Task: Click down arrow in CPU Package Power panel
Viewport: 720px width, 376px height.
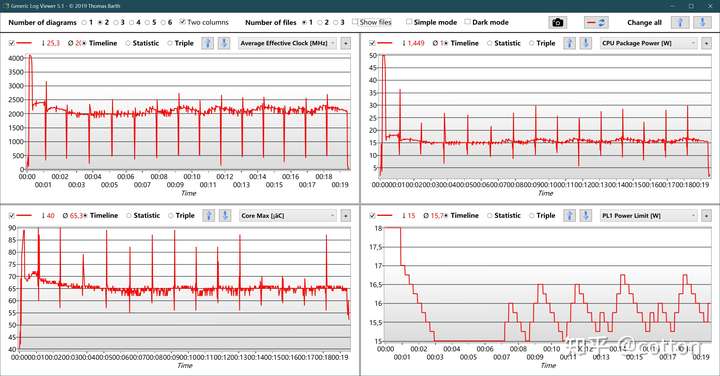Action: coord(585,43)
